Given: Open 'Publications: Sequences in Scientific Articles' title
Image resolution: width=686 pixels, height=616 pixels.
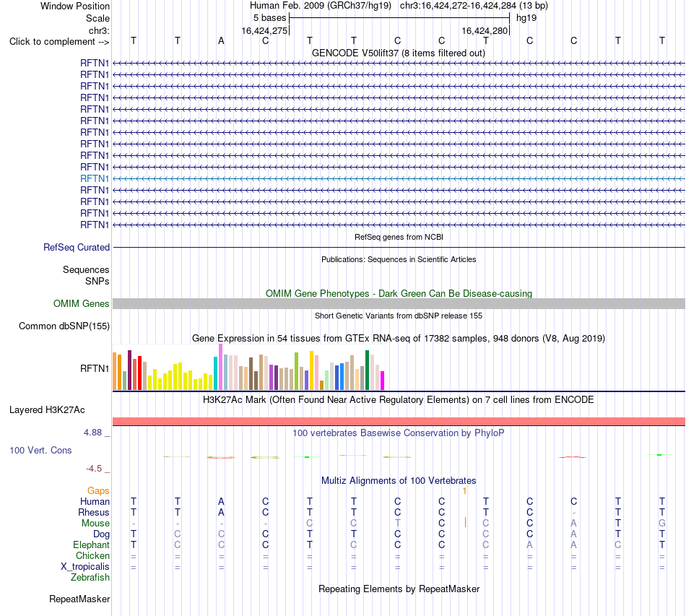Looking at the screenshot, I should pyautogui.click(x=399, y=259).
